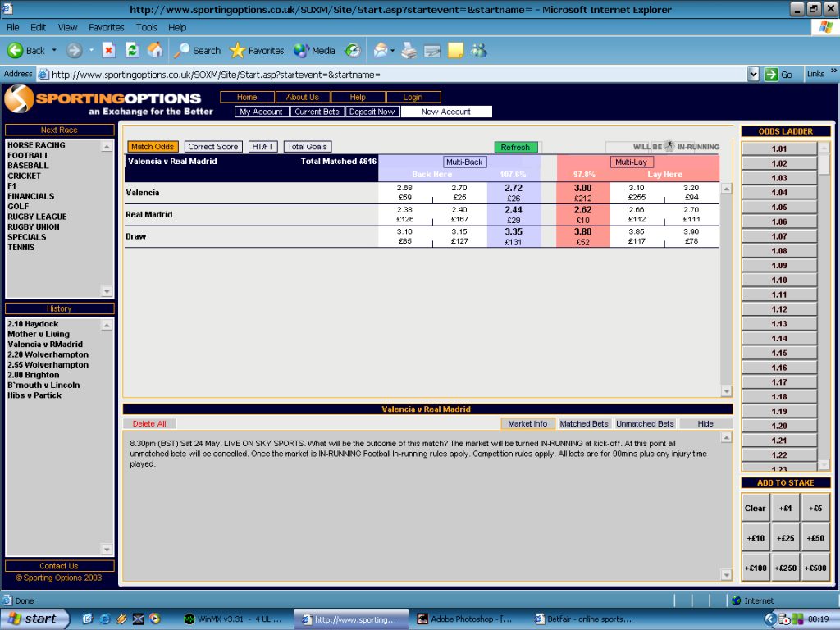Click Valencia best back price 2.72

(x=514, y=193)
